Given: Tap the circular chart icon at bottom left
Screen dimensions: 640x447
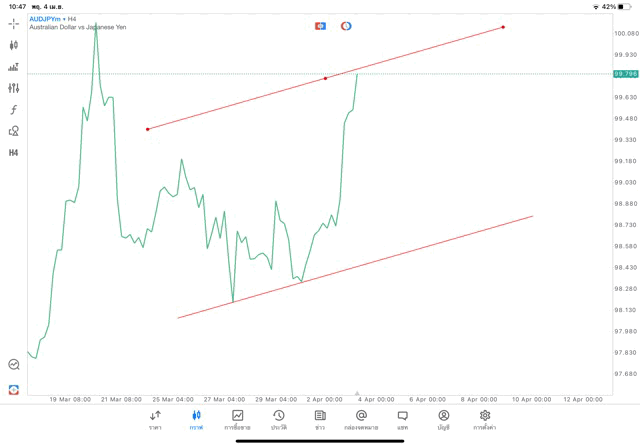Looking at the screenshot, I should click(14, 365).
